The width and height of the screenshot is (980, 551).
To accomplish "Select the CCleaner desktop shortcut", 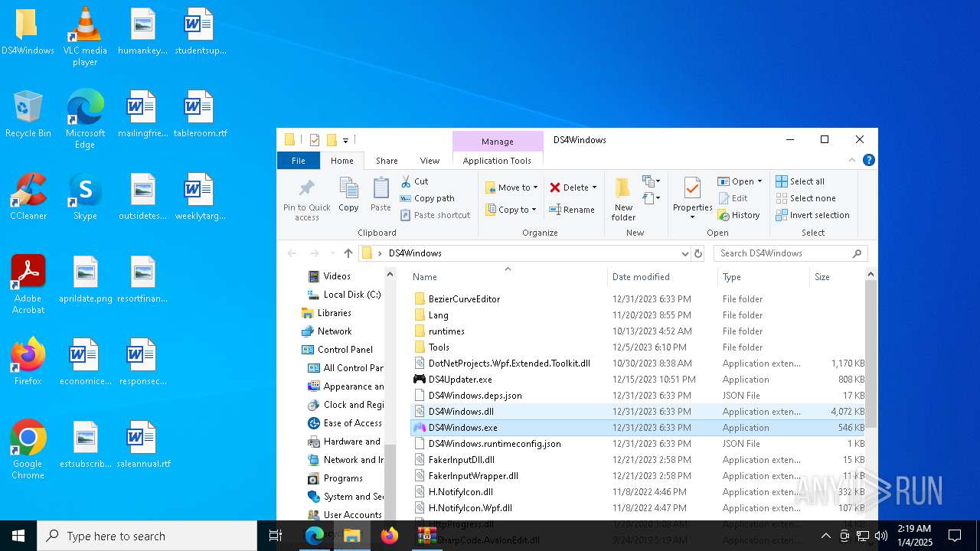I will tap(28, 197).
